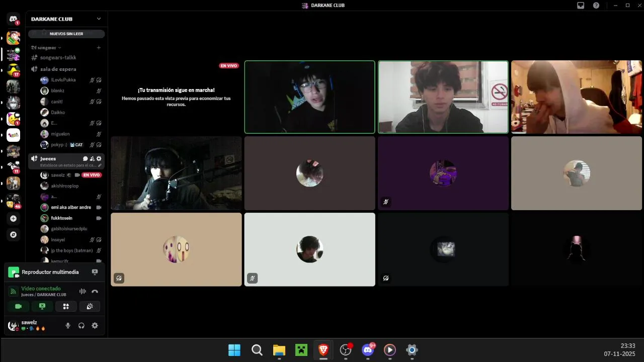The width and height of the screenshot is (644, 362).
Task: Join the sala de espera voice channel
Action: 66,69
